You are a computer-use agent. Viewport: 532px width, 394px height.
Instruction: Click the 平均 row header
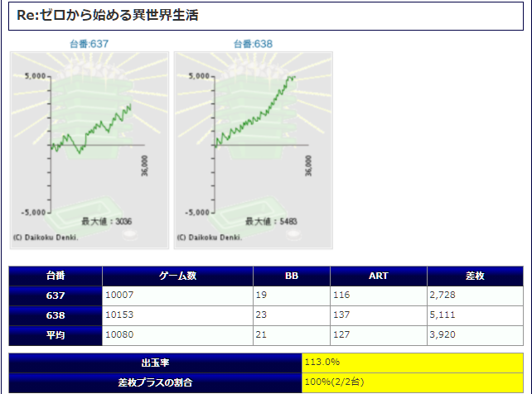(56, 335)
